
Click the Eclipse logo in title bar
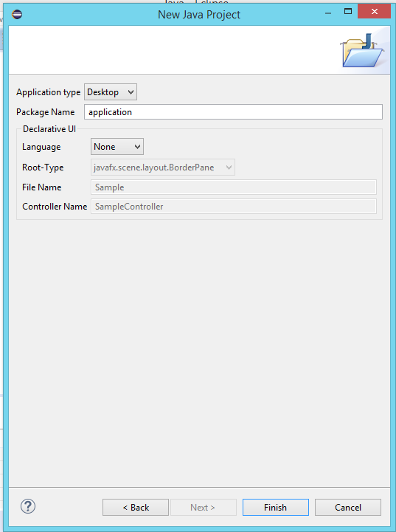(x=17, y=15)
